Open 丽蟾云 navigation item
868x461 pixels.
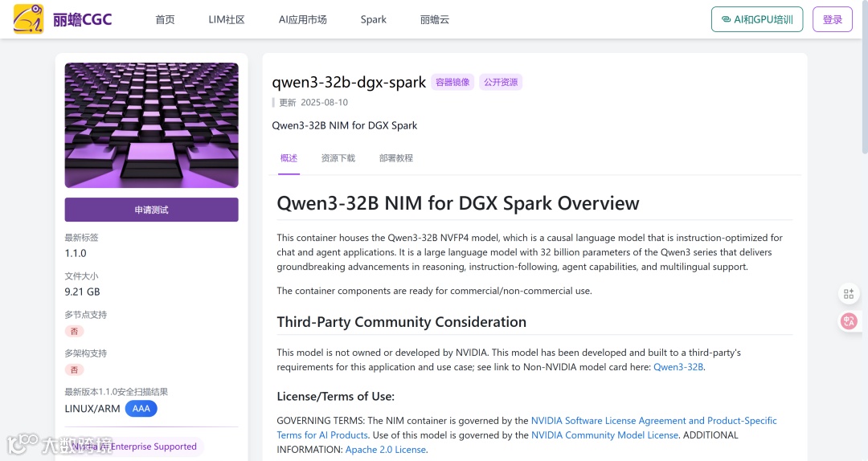[435, 20]
